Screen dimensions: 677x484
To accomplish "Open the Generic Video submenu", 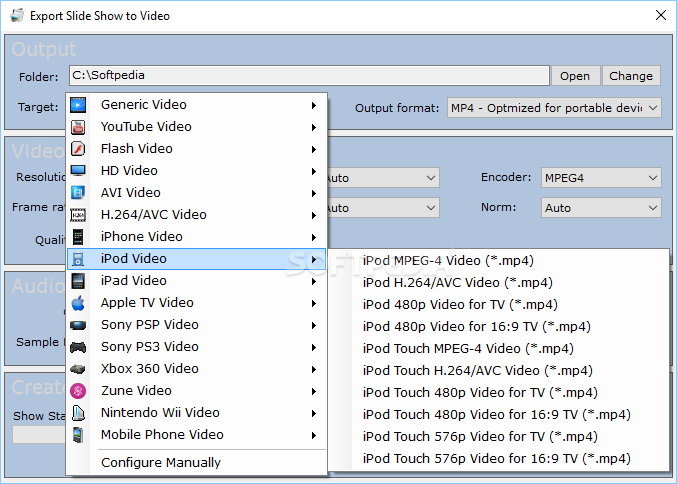I will tap(197, 105).
